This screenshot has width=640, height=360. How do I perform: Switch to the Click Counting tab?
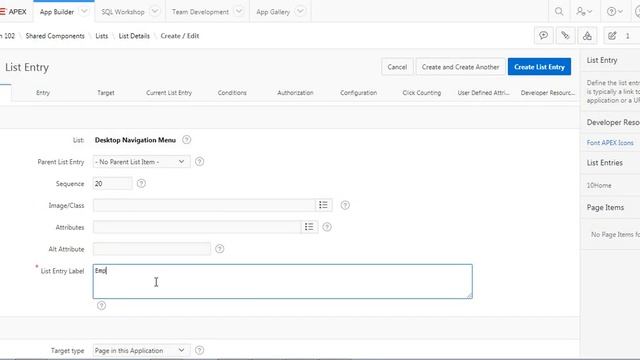[x=422, y=93]
